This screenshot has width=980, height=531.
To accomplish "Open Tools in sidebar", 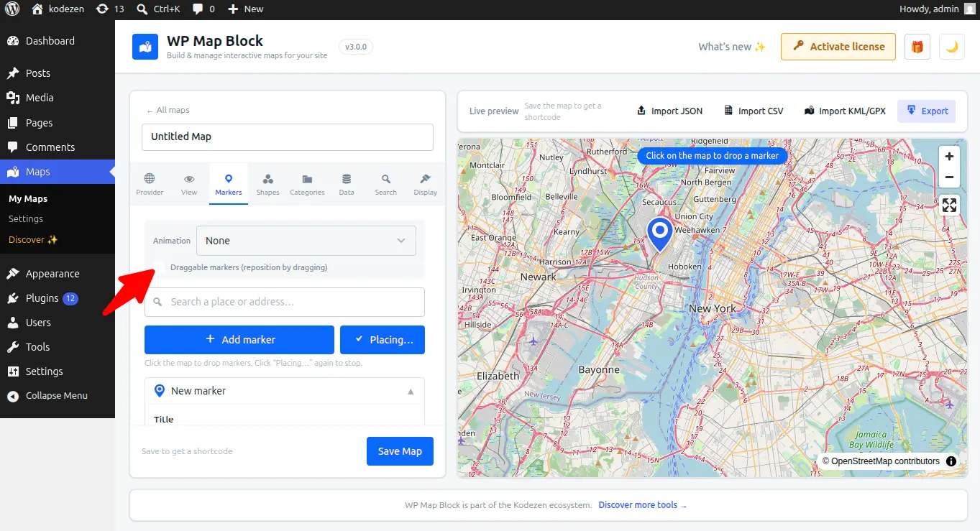I will pyautogui.click(x=58, y=347).
